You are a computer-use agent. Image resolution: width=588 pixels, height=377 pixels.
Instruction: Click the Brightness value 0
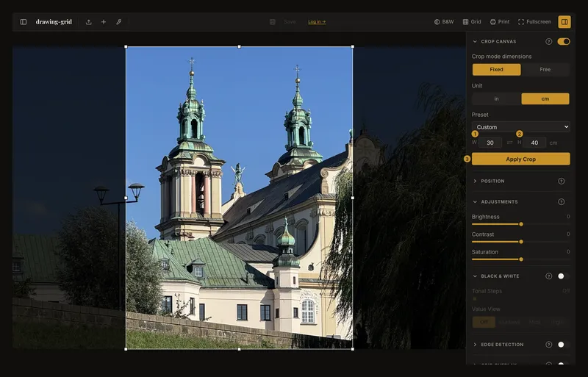click(568, 217)
